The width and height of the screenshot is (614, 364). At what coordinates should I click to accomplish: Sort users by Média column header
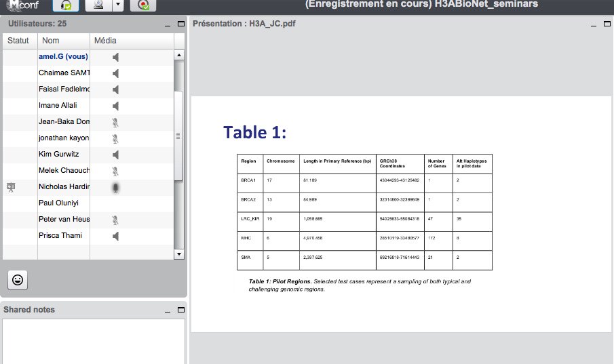coord(132,41)
